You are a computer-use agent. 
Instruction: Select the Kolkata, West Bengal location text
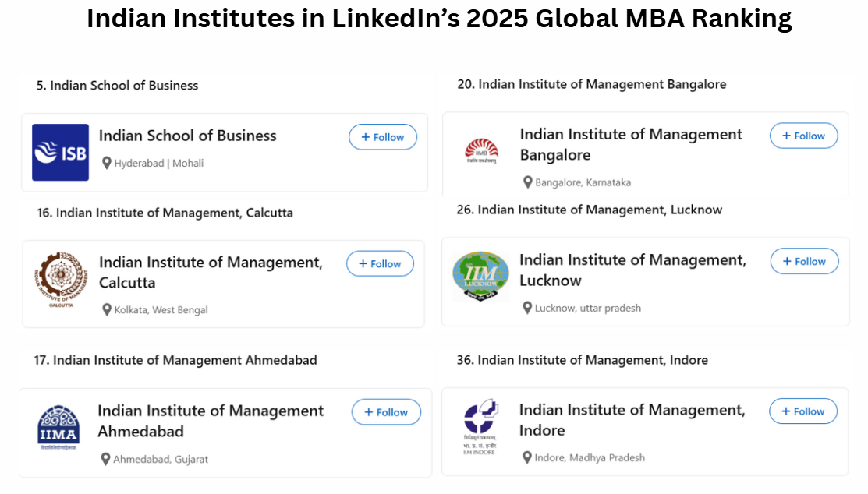[161, 310]
